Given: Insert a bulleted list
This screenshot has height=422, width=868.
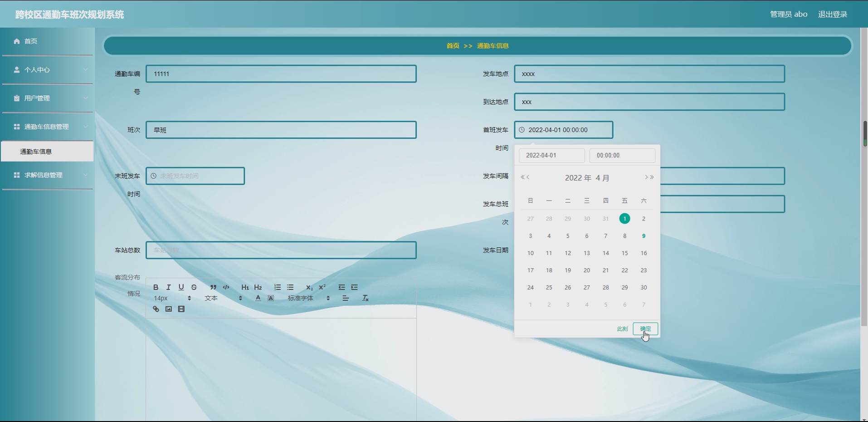Looking at the screenshot, I should (x=290, y=287).
